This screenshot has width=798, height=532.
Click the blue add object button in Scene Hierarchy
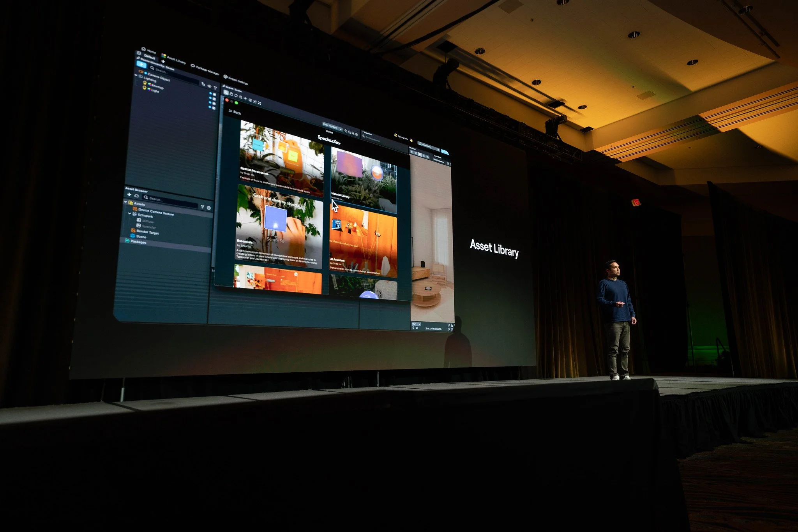coord(141,64)
